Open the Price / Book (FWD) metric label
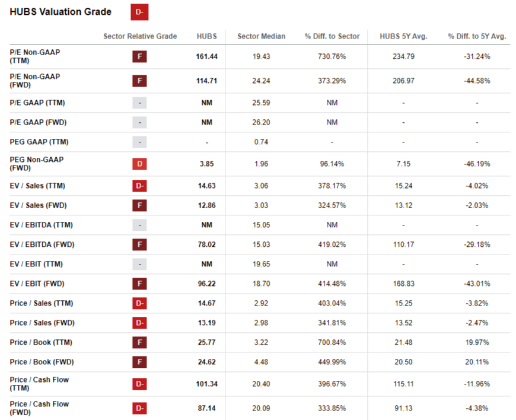 [42, 362]
